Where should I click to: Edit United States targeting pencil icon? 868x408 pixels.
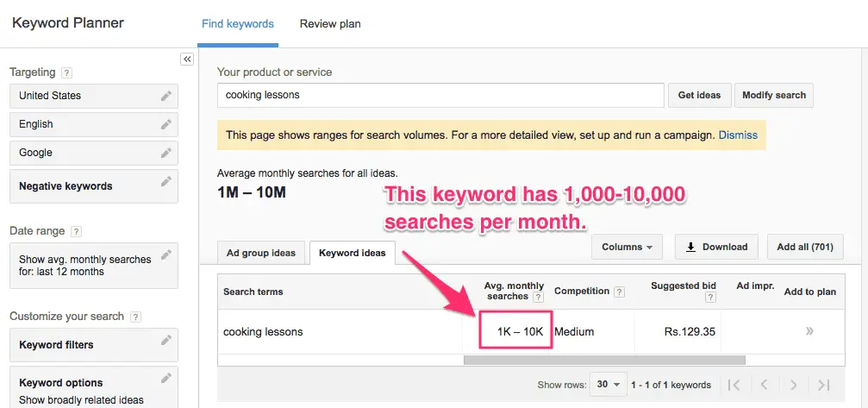coord(166,96)
